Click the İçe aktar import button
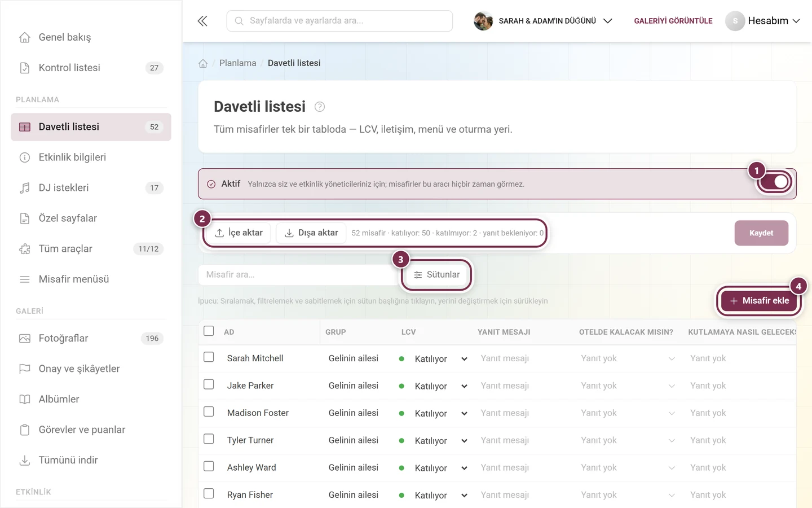The width and height of the screenshot is (812, 508). (239, 233)
